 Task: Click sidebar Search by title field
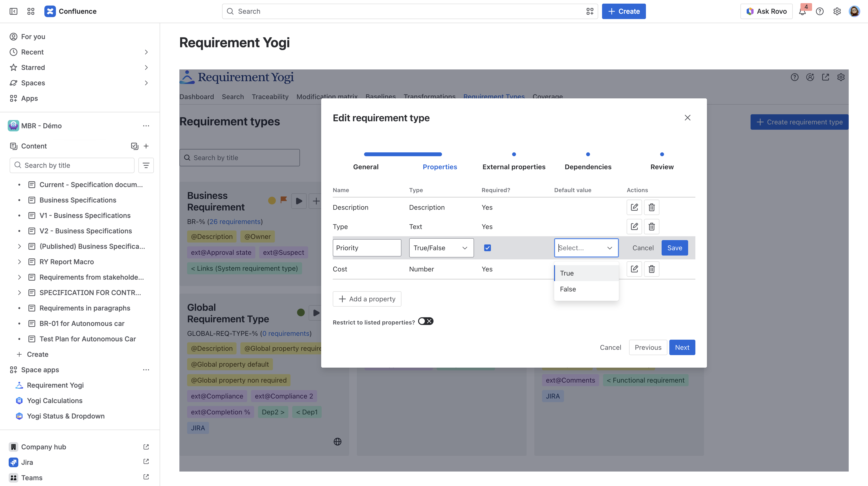[x=72, y=165]
